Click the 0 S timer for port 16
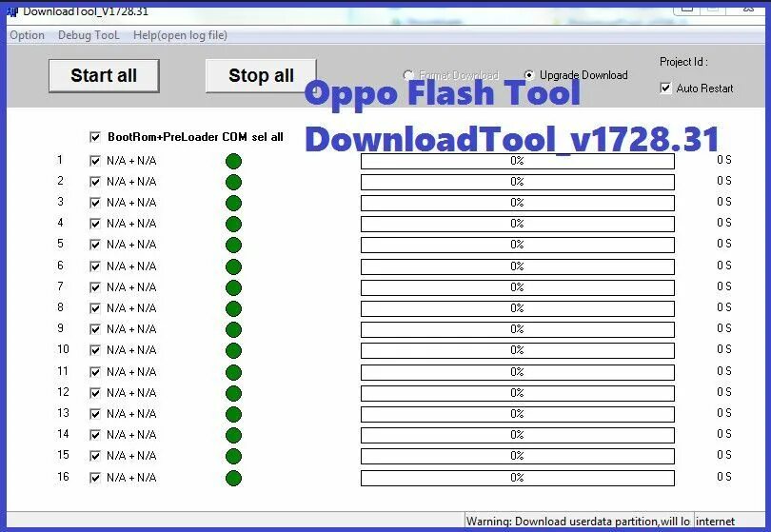Image resolution: width=771 pixels, height=532 pixels. coord(723,477)
